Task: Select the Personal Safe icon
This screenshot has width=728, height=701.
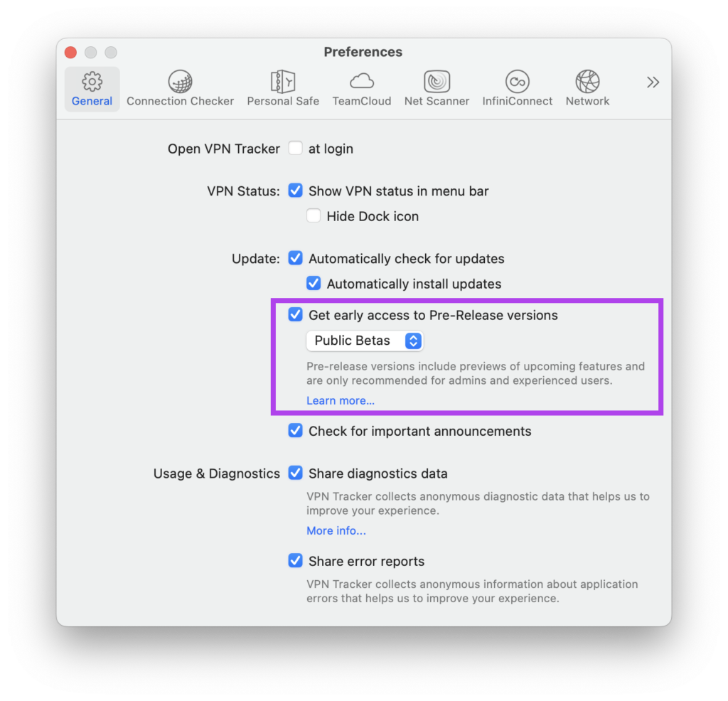Action: tap(283, 82)
